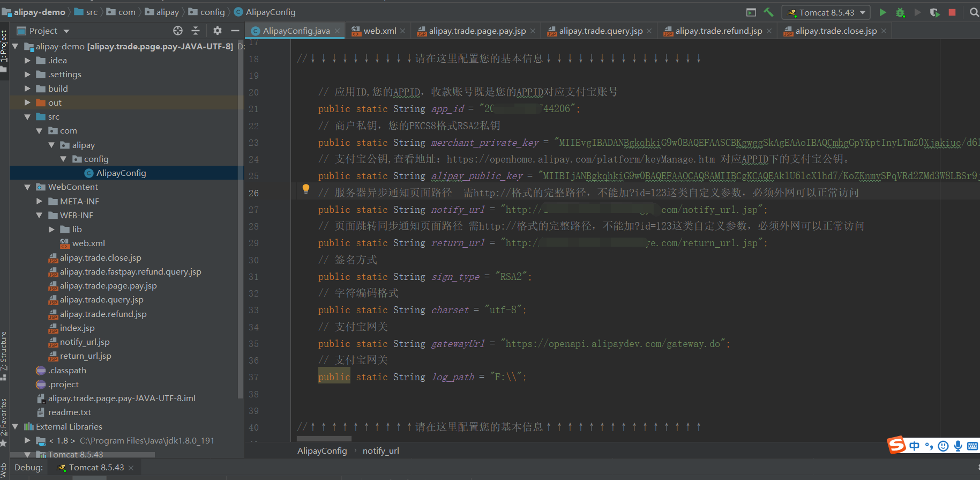Collapse External Libraries node

[x=15, y=426]
